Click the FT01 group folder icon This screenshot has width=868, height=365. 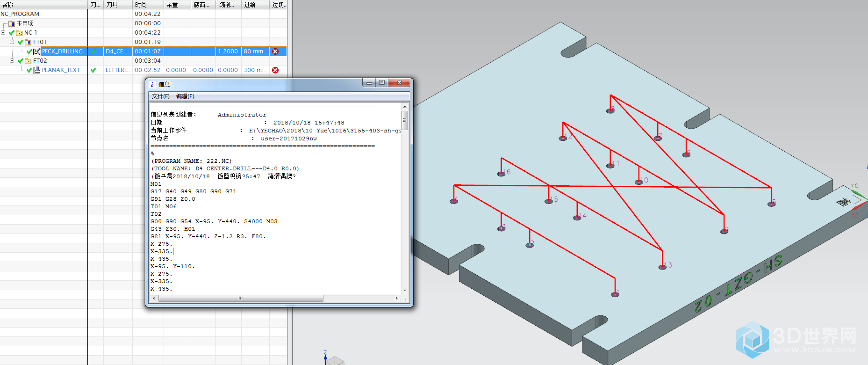point(28,42)
